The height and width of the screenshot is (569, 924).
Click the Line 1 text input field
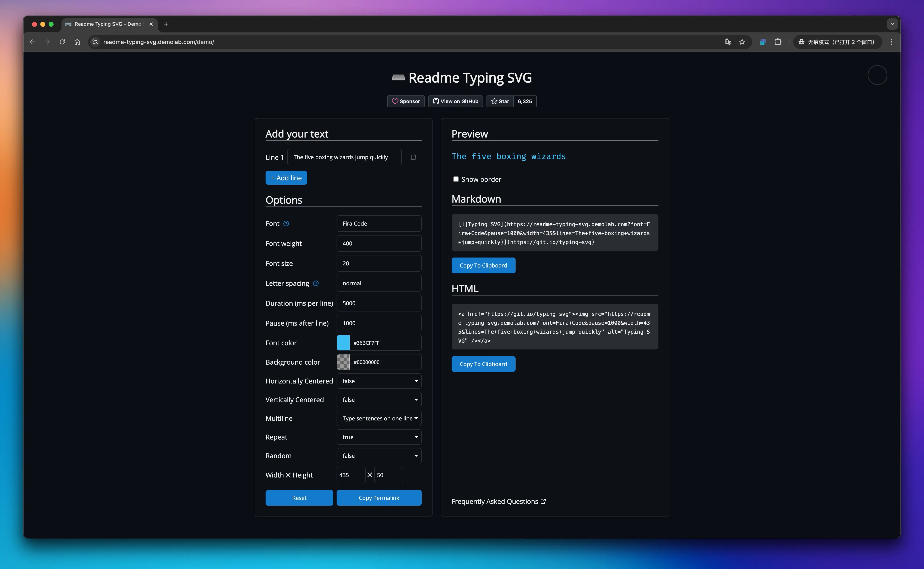tap(344, 157)
